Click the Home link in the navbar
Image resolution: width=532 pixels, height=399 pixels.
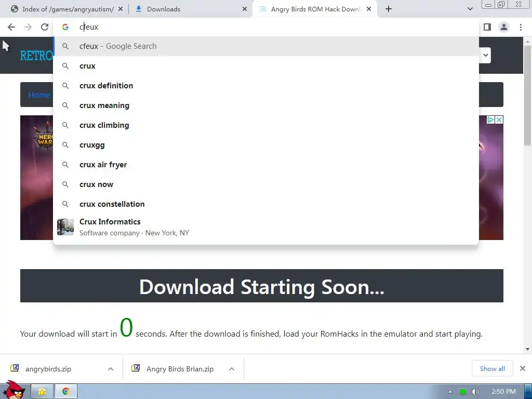tap(39, 95)
